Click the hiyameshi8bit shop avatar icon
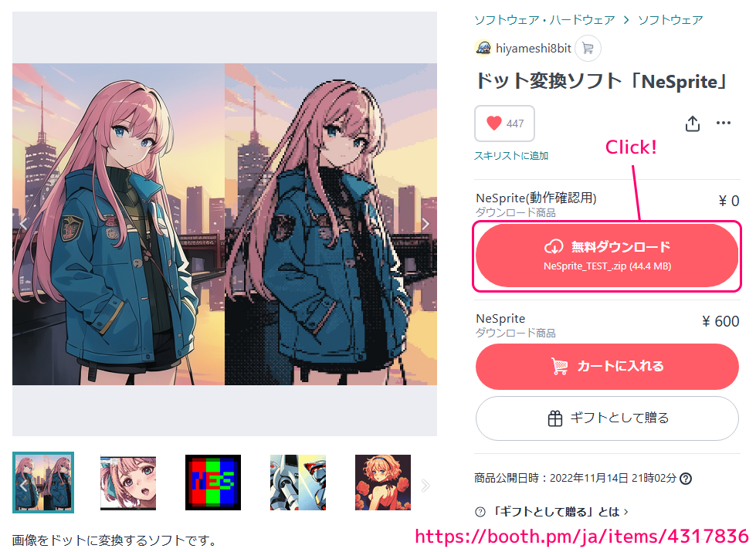The image size is (756, 552). [x=483, y=48]
